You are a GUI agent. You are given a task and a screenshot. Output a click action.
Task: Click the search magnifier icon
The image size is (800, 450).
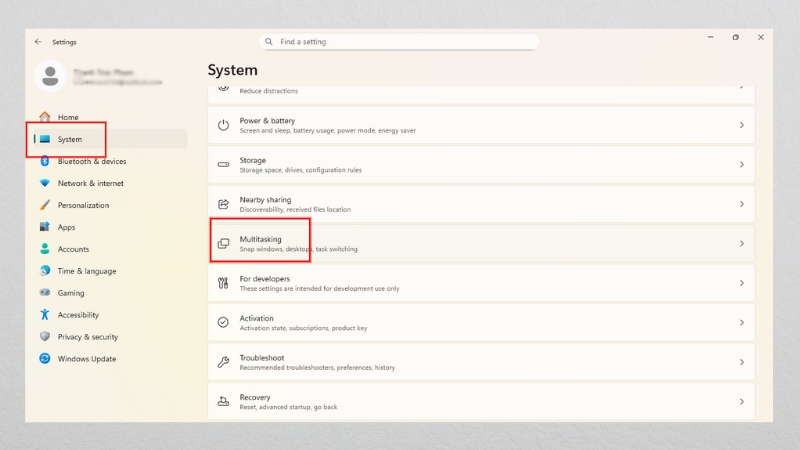[269, 42]
